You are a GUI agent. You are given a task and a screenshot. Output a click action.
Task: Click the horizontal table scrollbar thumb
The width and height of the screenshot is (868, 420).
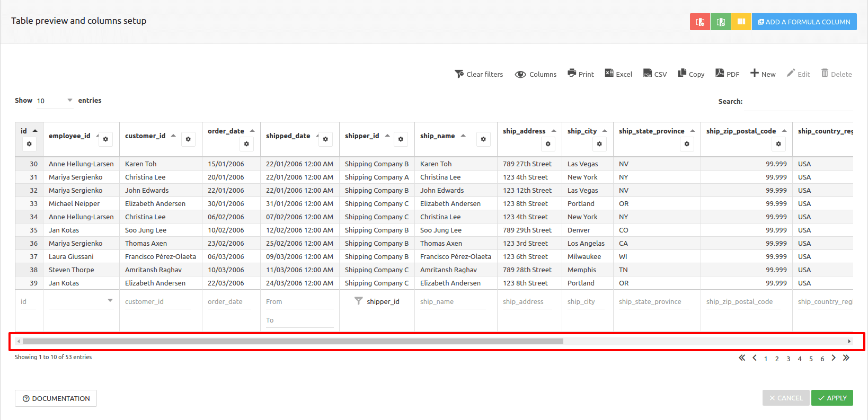click(293, 342)
